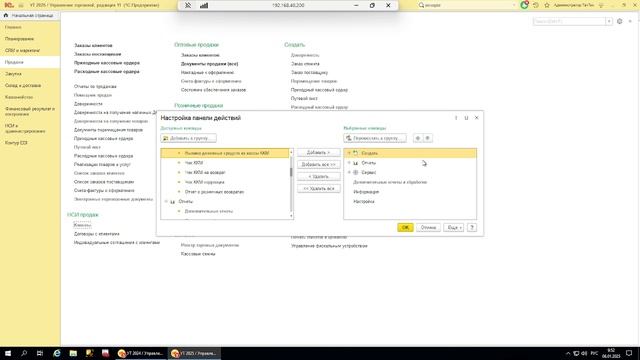640x360 pixels.
Task: Collapse the Отчеты group in available commands
Action: click(166, 202)
